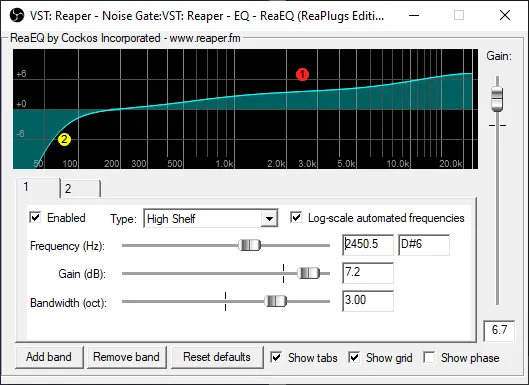The width and height of the screenshot is (529, 385).
Task: Click the gain value field 7.2
Action: 368,273
